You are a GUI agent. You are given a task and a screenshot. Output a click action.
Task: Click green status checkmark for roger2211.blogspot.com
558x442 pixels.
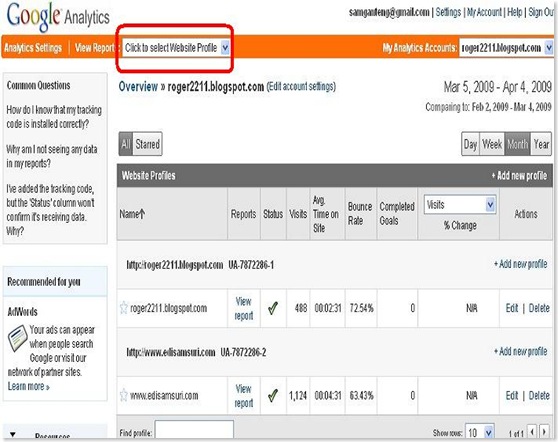pyautogui.click(x=273, y=308)
